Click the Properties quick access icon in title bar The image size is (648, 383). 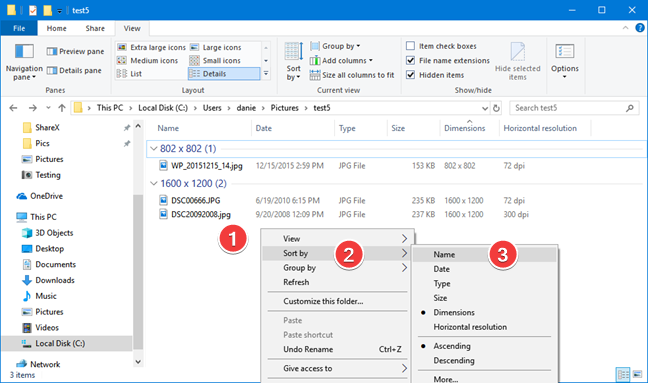pos(33,10)
